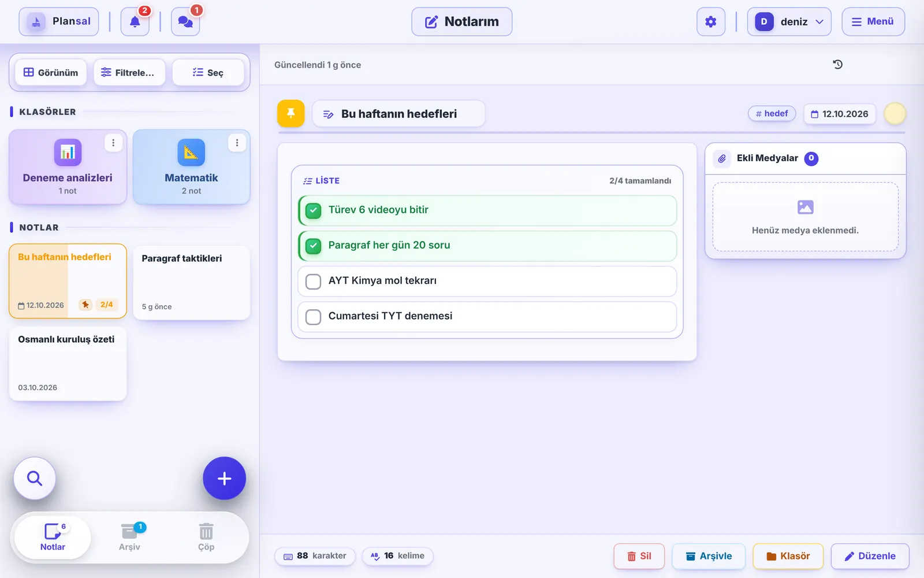Viewport: 924px width, 578px height.
Task: Click the Düzenle edit button
Action: (870, 556)
